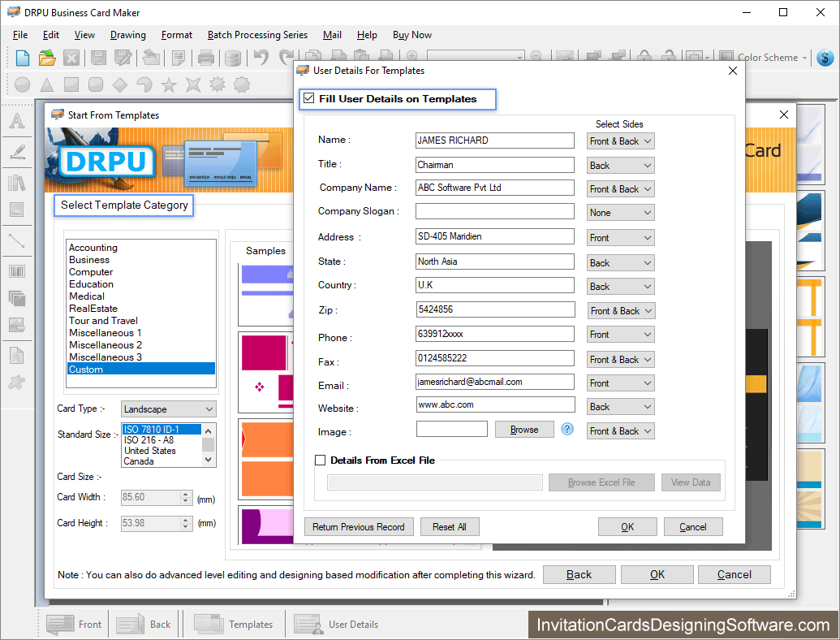Click the Phone number input field
Viewport: 840px width, 640px height.
[x=494, y=334]
